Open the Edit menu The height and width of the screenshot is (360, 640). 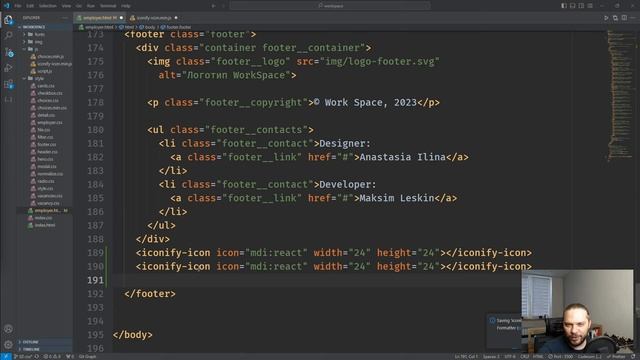pyautogui.click(x=30, y=6)
